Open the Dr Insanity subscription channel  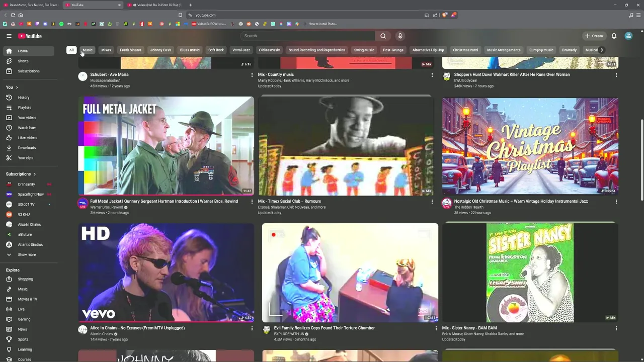pos(28,184)
